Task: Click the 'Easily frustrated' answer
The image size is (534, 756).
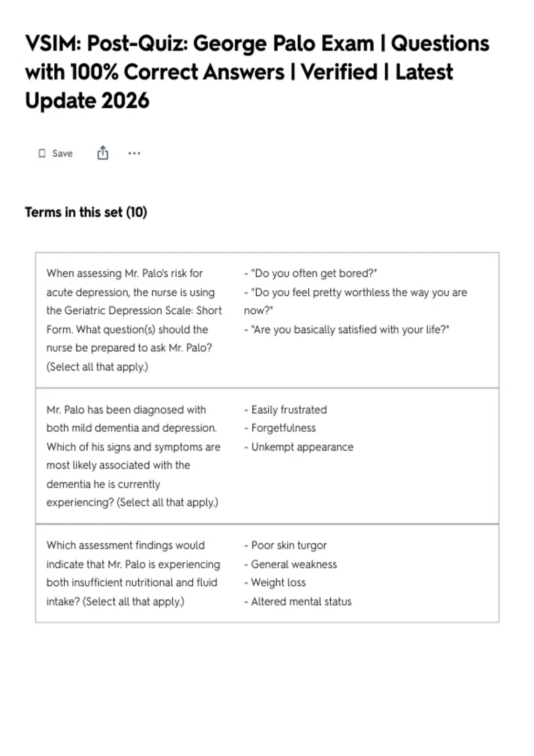Action: pos(285,410)
